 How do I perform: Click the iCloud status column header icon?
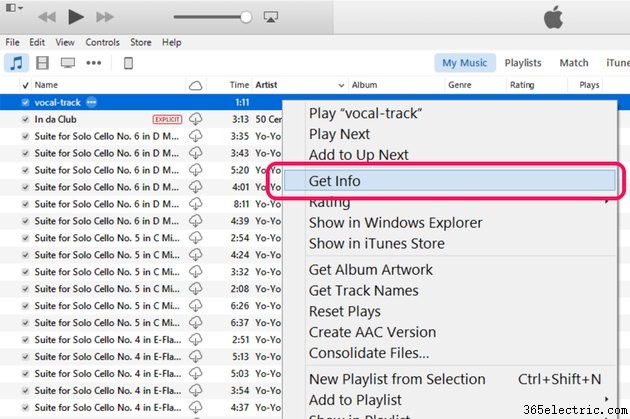pos(195,85)
